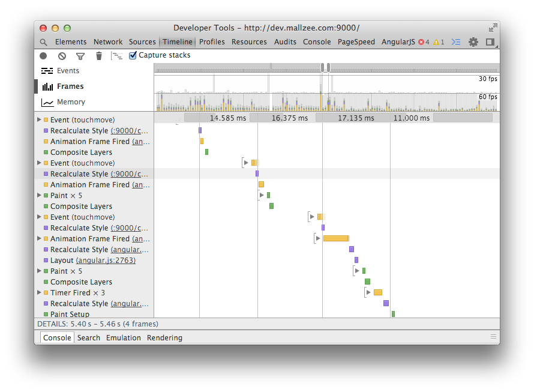
Task: Click the fullscreen arrows in the title bar
Action: pos(493,28)
